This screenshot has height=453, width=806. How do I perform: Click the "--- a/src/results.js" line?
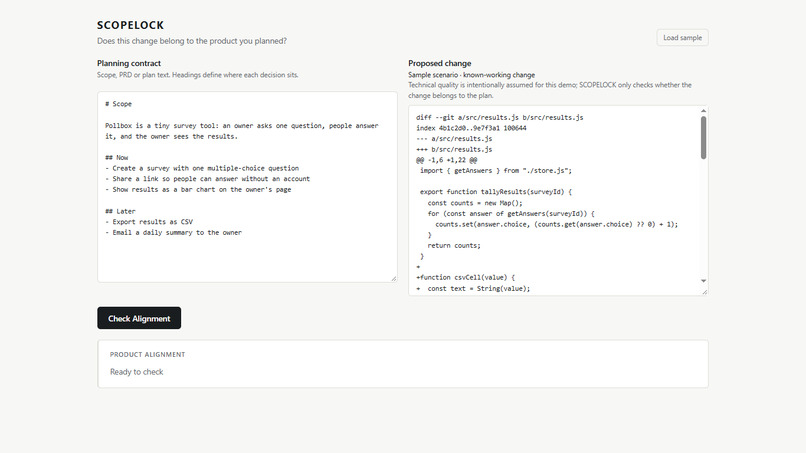[454, 139]
